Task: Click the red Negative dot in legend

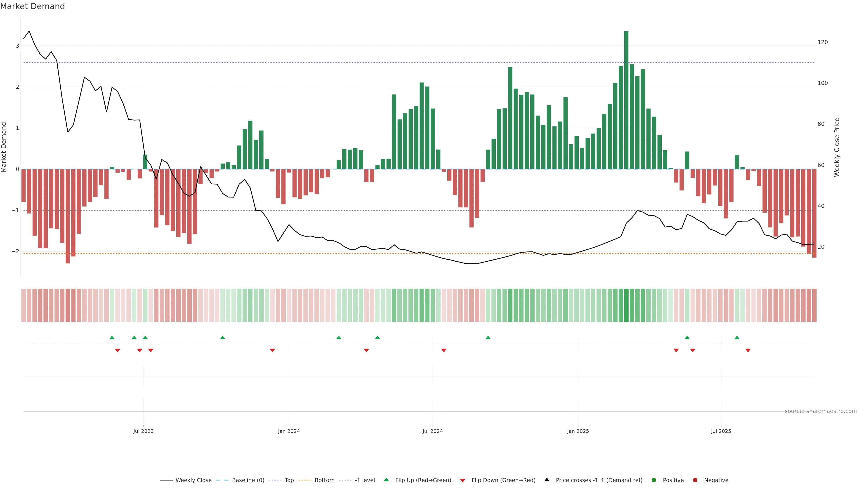Action: tap(695, 480)
